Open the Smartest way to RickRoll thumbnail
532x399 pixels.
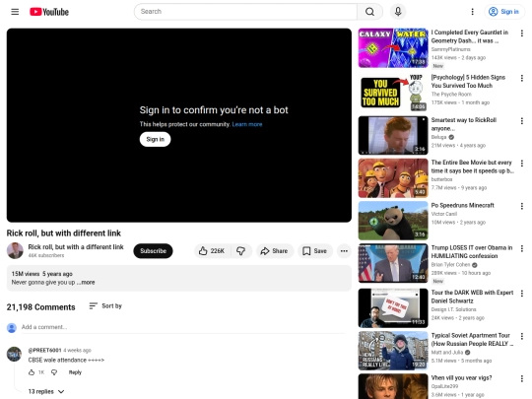click(x=393, y=135)
